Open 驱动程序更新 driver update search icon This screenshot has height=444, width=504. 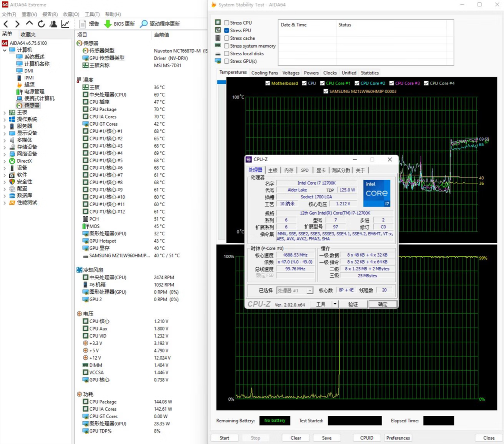pyautogui.click(x=144, y=24)
